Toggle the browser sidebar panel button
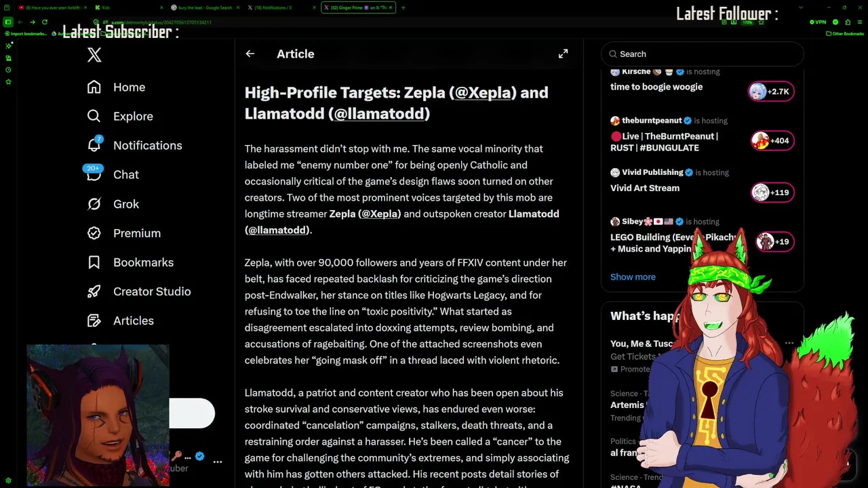This screenshot has height=488, width=868. [x=7, y=22]
